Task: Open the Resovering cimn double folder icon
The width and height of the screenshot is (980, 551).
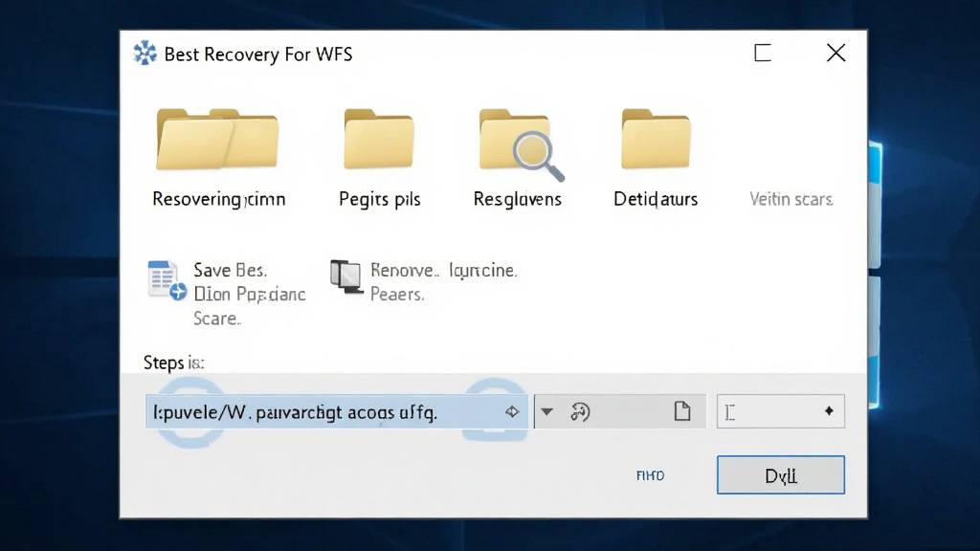Action: [x=217, y=139]
